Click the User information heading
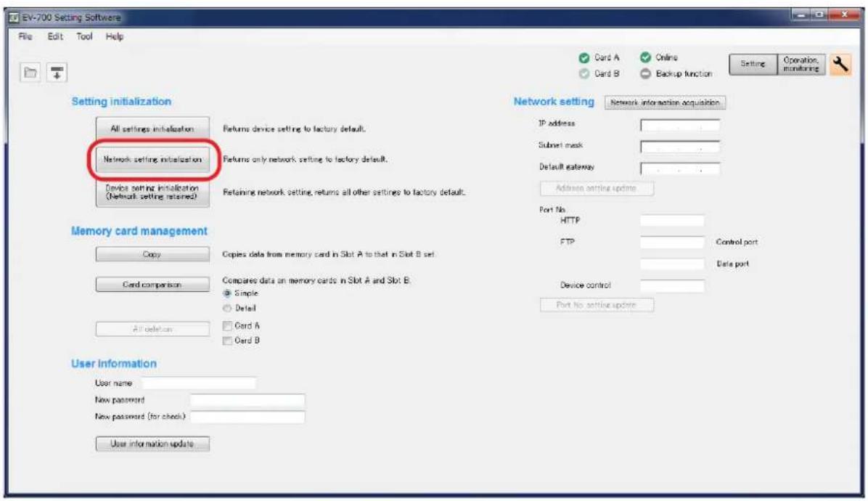This screenshot has height=501, width=868. 113,364
